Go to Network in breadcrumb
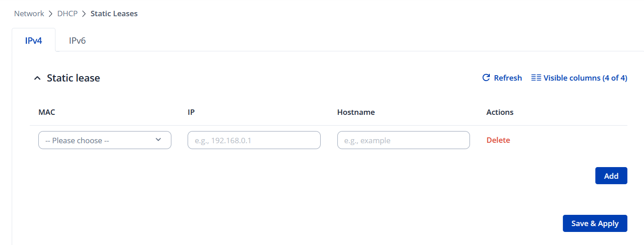The height and width of the screenshot is (245, 644). tap(29, 14)
